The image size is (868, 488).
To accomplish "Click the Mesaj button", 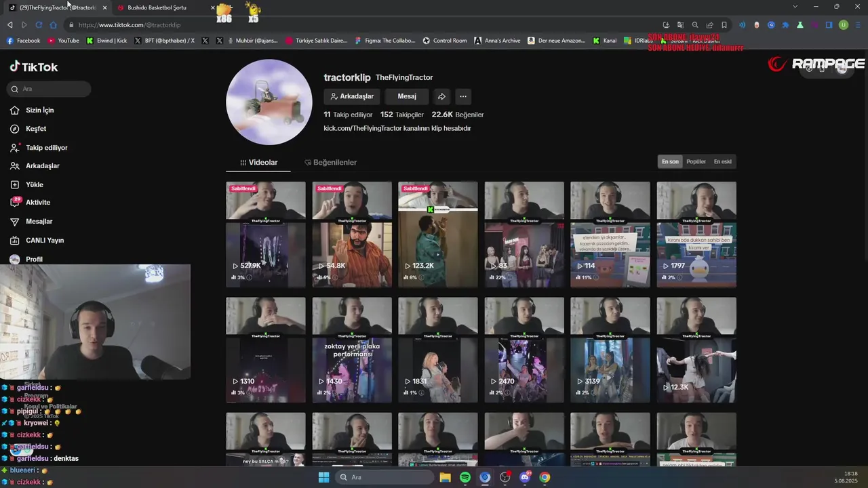I will 407,96.
